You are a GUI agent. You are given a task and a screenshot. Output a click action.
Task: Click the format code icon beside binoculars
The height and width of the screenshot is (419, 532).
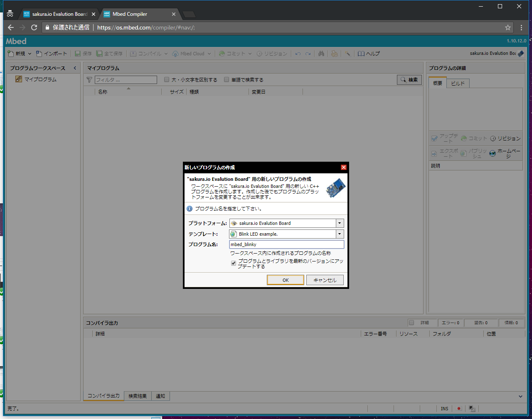[334, 54]
